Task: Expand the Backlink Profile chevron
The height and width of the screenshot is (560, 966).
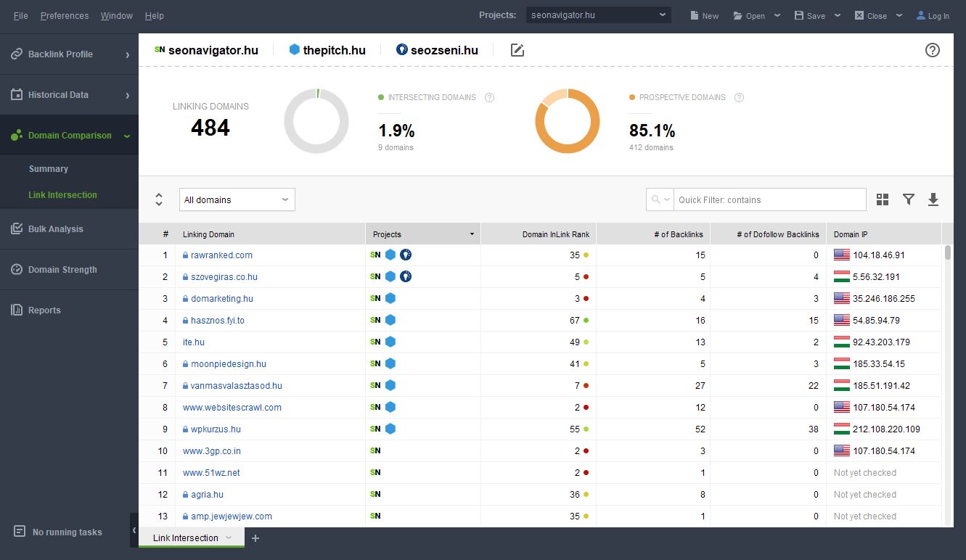Action: point(128,54)
